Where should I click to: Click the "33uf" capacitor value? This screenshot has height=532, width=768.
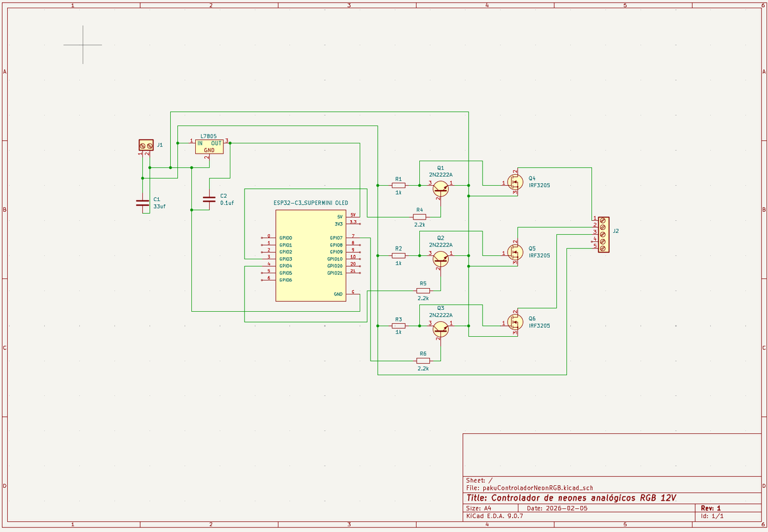(x=160, y=207)
